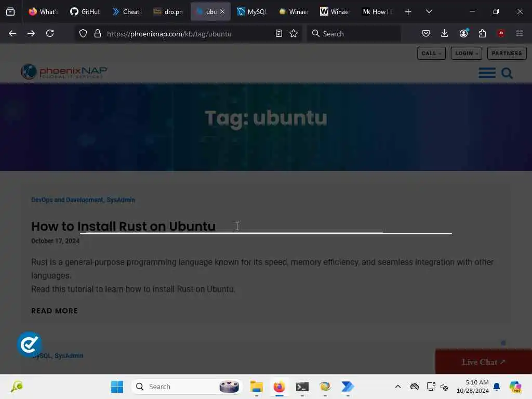Viewport: 532px width, 399px height.
Task: Open phoenixNAP site hamburger menu
Action: click(x=487, y=73)
